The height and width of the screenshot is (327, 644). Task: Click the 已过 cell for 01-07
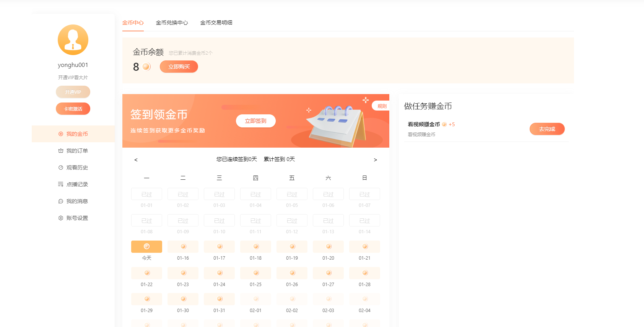click(364, 194)
